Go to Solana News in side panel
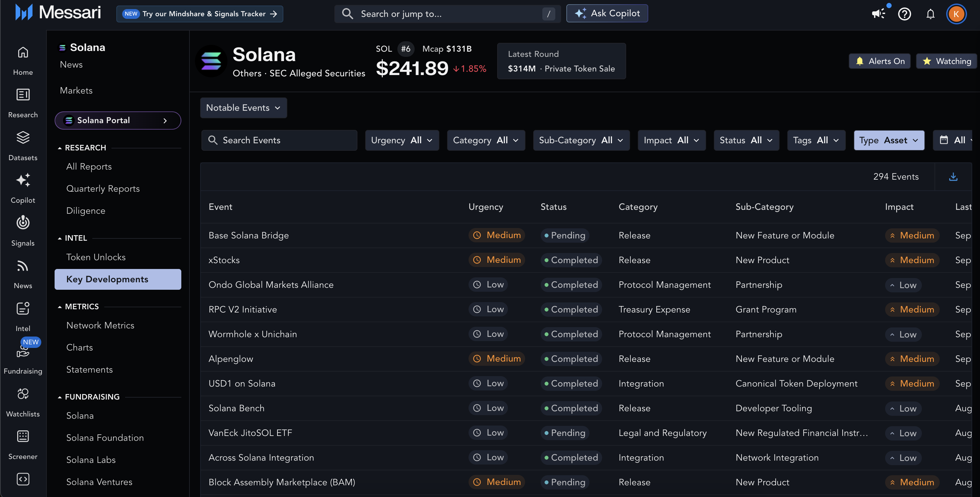980x497 pixels. (x=71, y=64)
